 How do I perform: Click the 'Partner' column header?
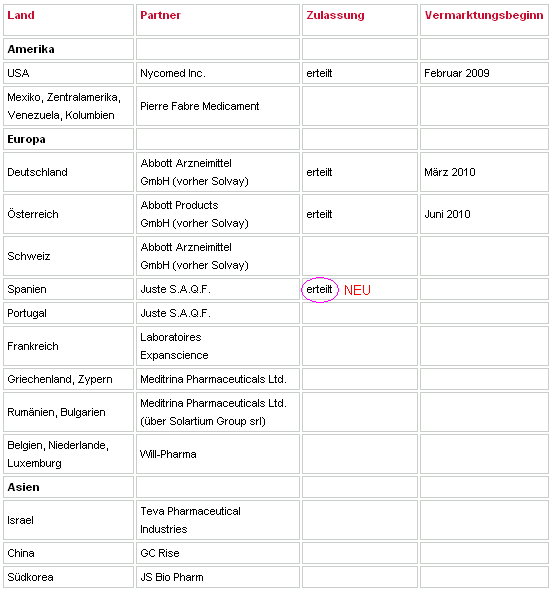tap(160, 15)
